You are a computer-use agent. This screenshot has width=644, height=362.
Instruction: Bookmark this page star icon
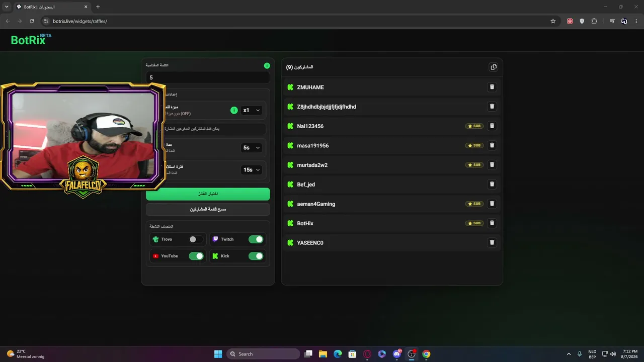(x=553, y=21)
